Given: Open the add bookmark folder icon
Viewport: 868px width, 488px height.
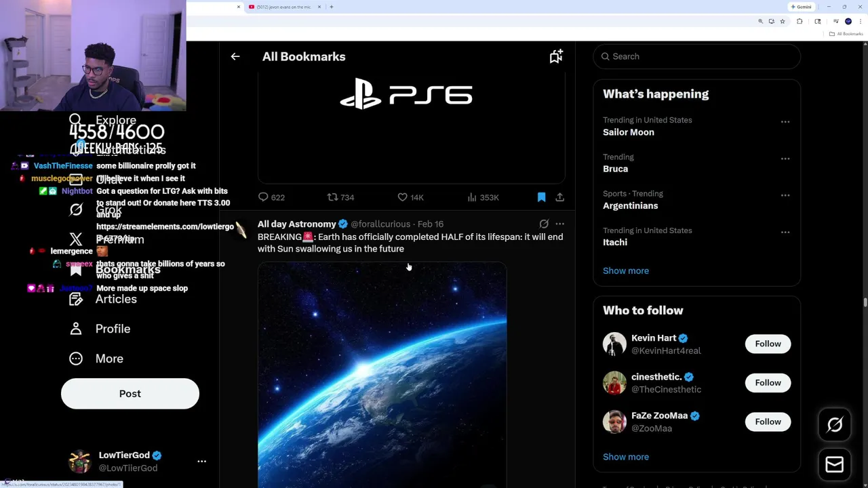Looking at the screenshot, I should [x=556, y=57].
